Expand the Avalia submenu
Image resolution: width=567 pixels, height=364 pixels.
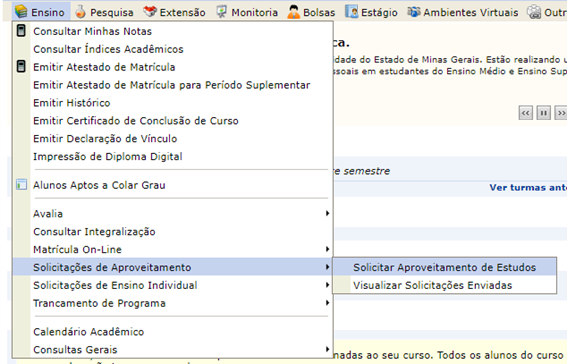click(x=172, y=214)
